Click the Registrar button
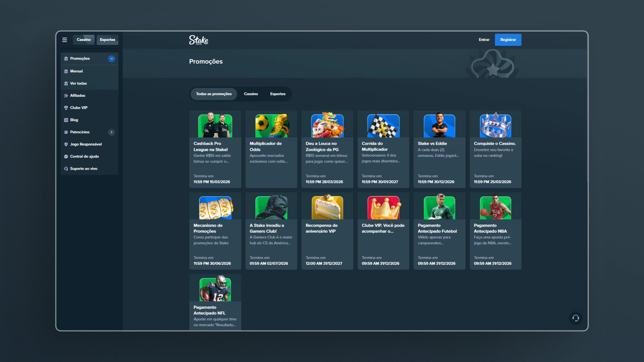The image size is (644, 362). [508, 40]
